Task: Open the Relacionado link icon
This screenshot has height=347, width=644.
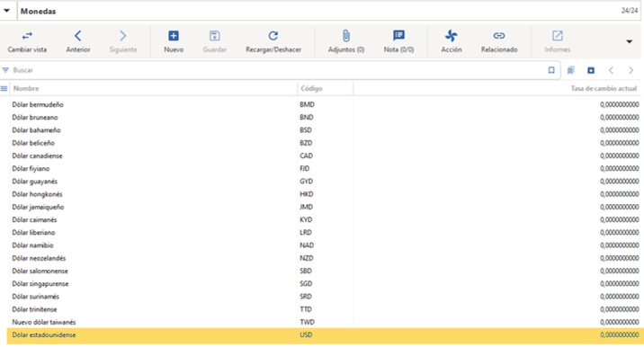Action: [x=499, y=36]
